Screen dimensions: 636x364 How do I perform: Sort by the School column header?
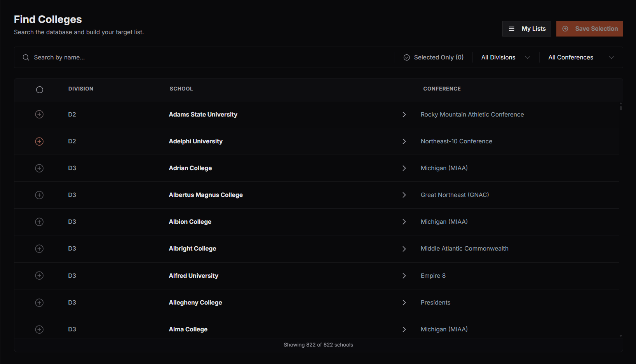(181, 89)
